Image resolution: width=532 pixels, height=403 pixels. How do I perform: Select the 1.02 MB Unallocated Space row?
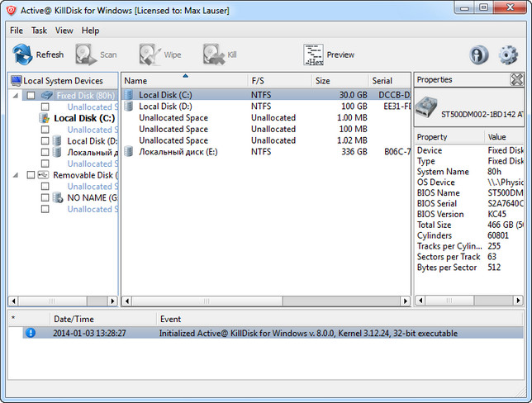[266, 140]
